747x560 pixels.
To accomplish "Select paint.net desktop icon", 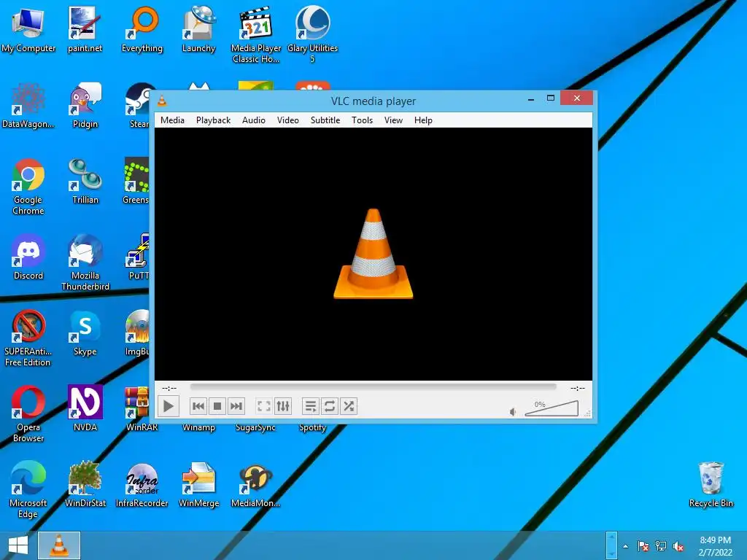I will pyautogui.click(x=85, y=30).
